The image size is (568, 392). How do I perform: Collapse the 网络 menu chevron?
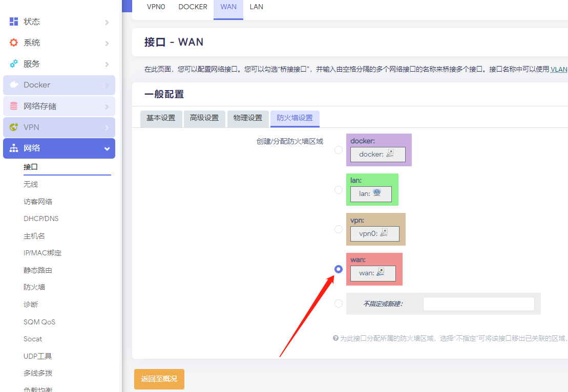pos(107,149)
